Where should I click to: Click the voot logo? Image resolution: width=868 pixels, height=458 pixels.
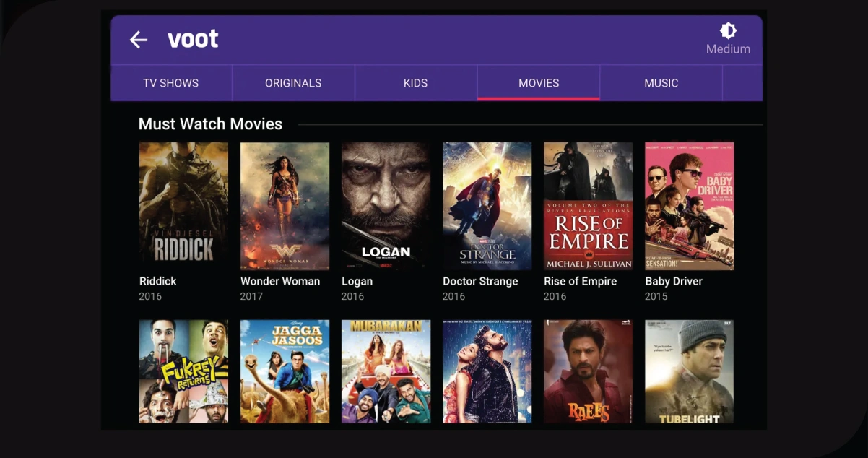pos(193,39)
